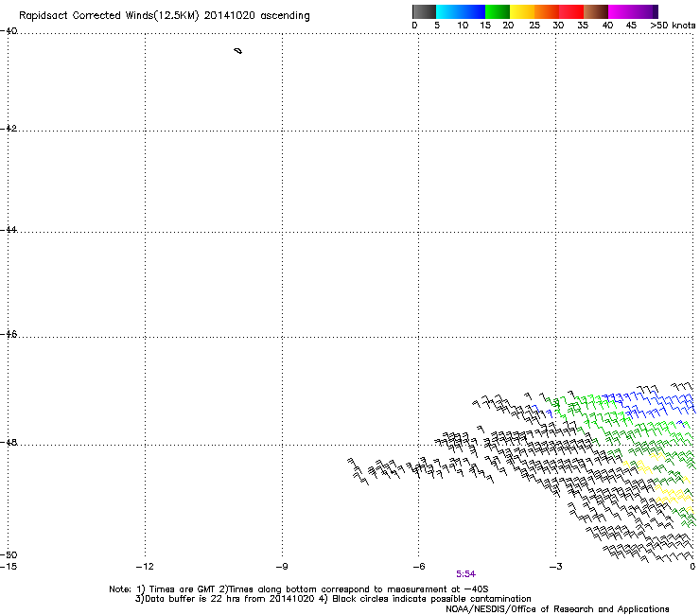Click the latitude label '-44'
This screenshot has width=700, height=615.
coord(9,230)
